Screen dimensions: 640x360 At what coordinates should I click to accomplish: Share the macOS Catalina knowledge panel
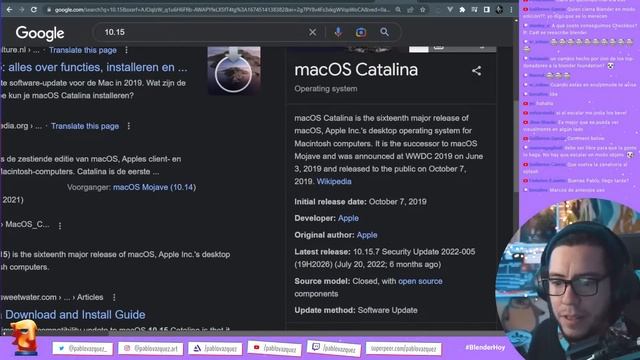point(476,71)
